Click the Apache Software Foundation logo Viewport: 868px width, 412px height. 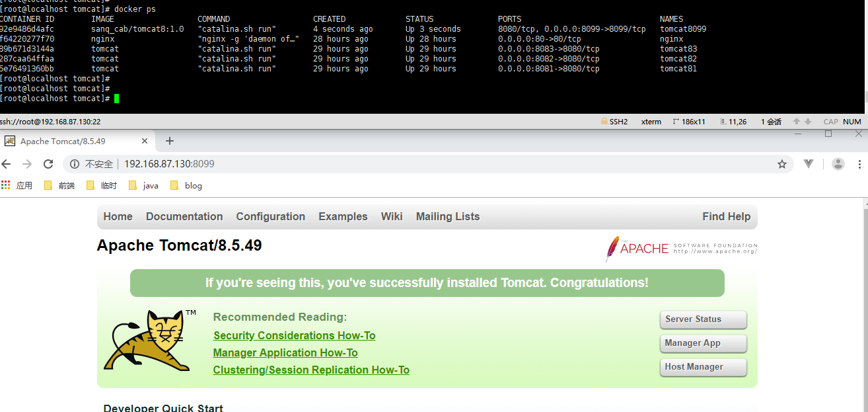(681, 249)
